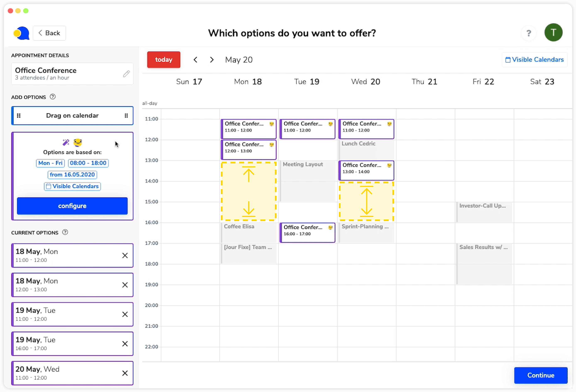Click smiley icon on Tue 11:00 event
This screenshot has height=392, width=576.
(x=330, y=124)
